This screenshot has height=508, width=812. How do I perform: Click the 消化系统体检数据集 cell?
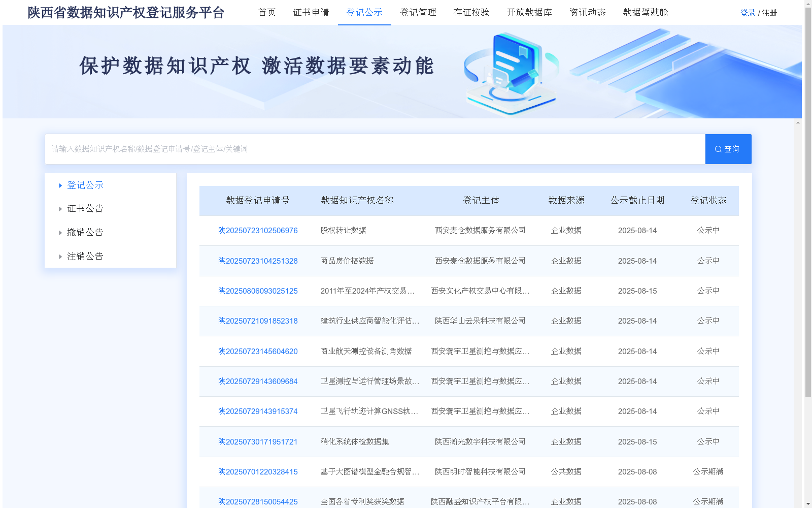pos(355,442)
